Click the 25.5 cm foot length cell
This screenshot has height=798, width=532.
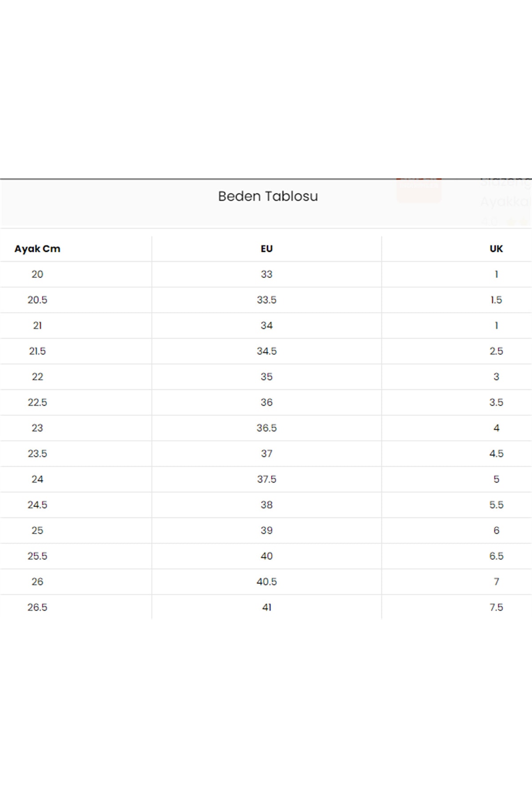37,556
